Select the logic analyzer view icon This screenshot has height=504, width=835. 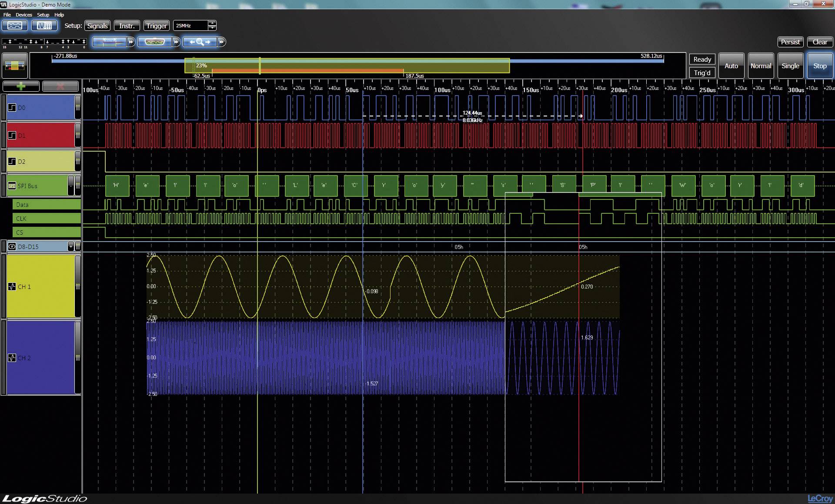pos(14,26)
